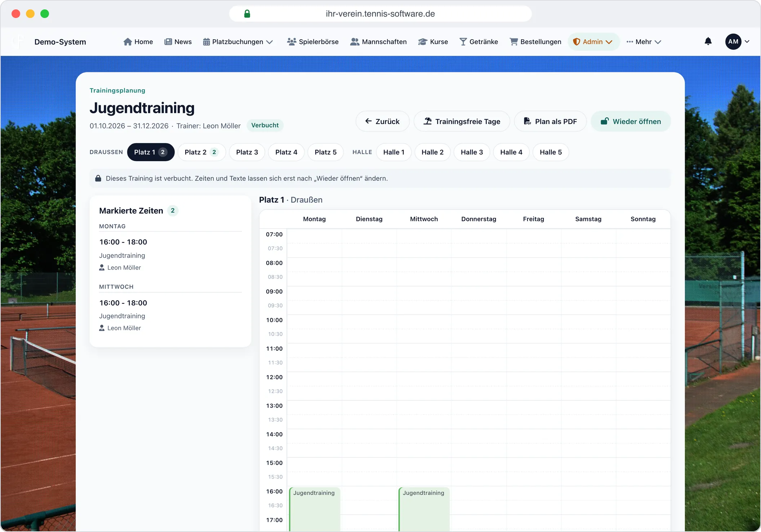Viewport: 761px width, 532px height.
Task: Click the Kurse graduation cap icon
Action: click(x=423, y=42)
